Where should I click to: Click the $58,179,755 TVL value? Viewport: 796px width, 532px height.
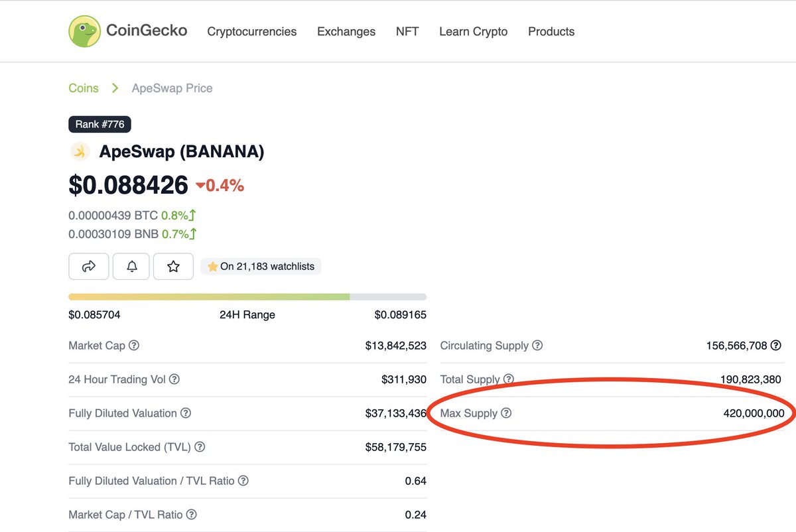[396, 447]
